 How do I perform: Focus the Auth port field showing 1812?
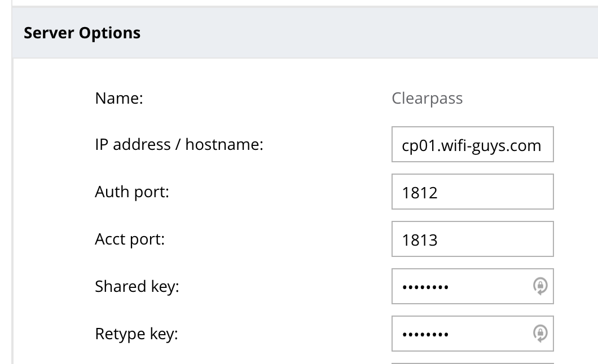(x=472, y=193)
